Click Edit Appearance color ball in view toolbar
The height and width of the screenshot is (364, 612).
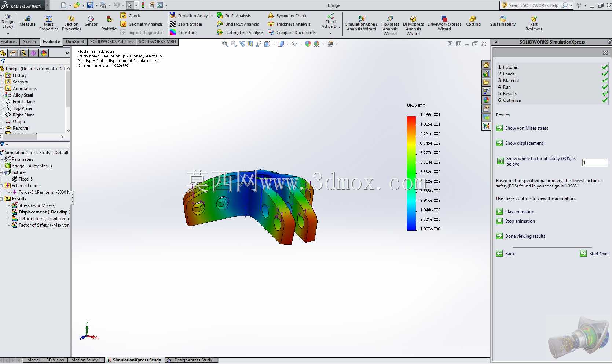[x=308, y=44]
